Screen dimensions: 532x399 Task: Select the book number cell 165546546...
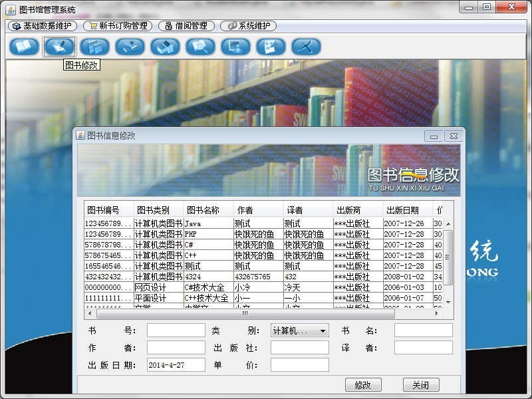108,266
